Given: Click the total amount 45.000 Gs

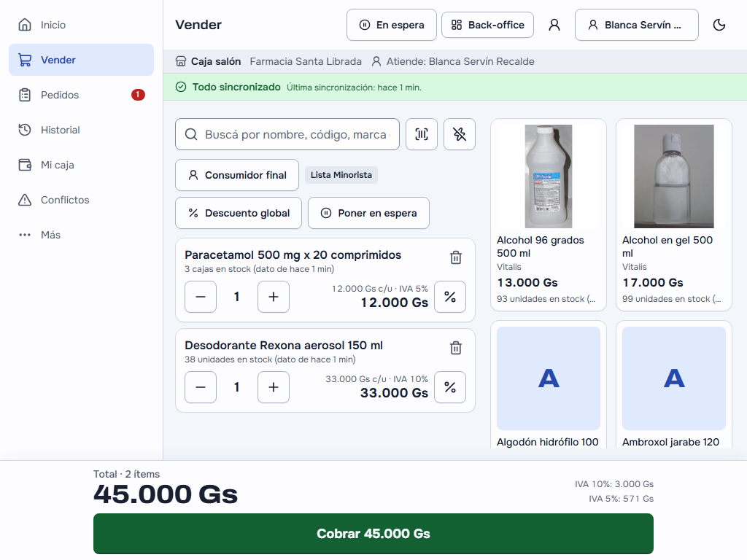Looking at the screenshot, I should [166, 494].
